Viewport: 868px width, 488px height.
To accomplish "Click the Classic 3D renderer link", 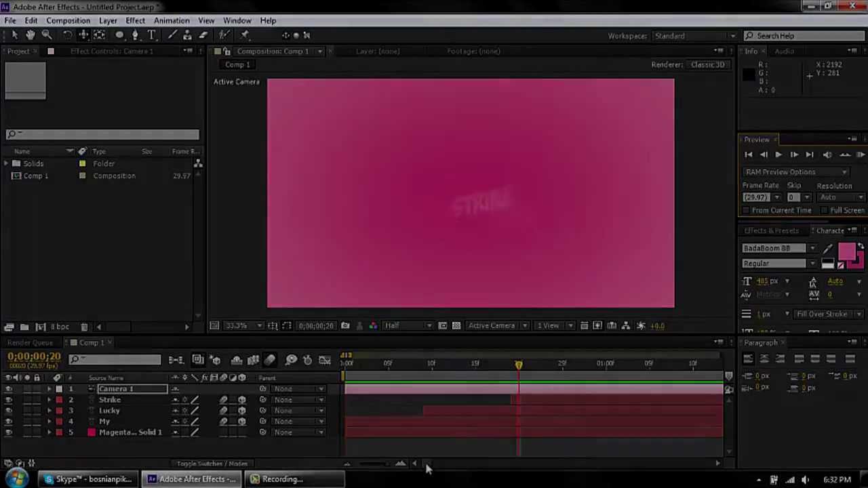I will coord(708,64).
